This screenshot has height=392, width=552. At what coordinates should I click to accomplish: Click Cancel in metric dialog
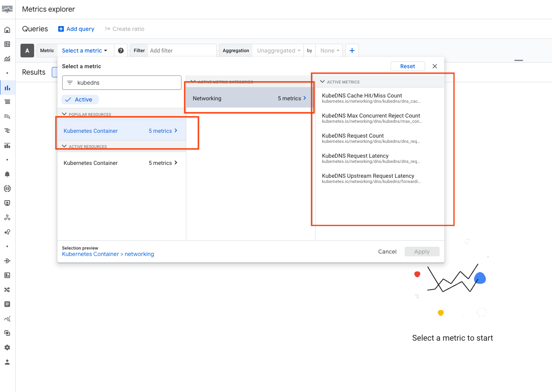387,252
